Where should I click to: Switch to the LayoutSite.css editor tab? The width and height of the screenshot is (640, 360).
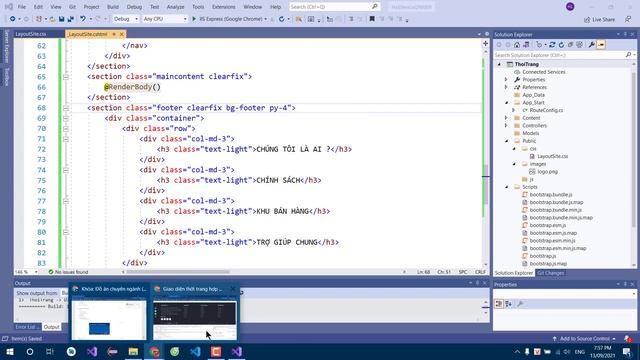[x=31, y=34]
